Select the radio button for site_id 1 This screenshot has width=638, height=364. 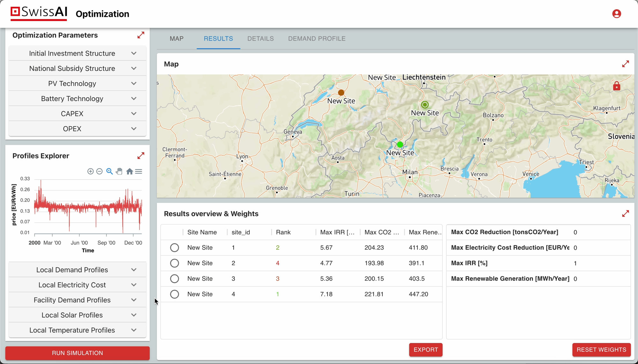pyautogui.click(x=174, y=247)
